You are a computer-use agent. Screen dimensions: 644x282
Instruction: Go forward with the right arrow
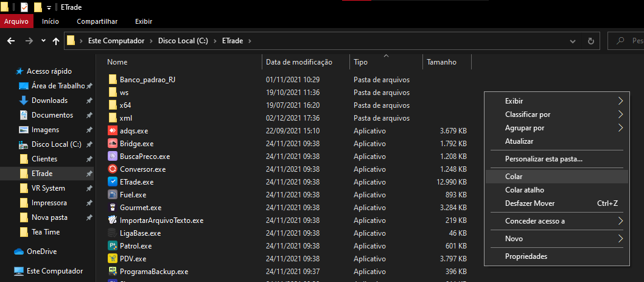tap(29, 41)
